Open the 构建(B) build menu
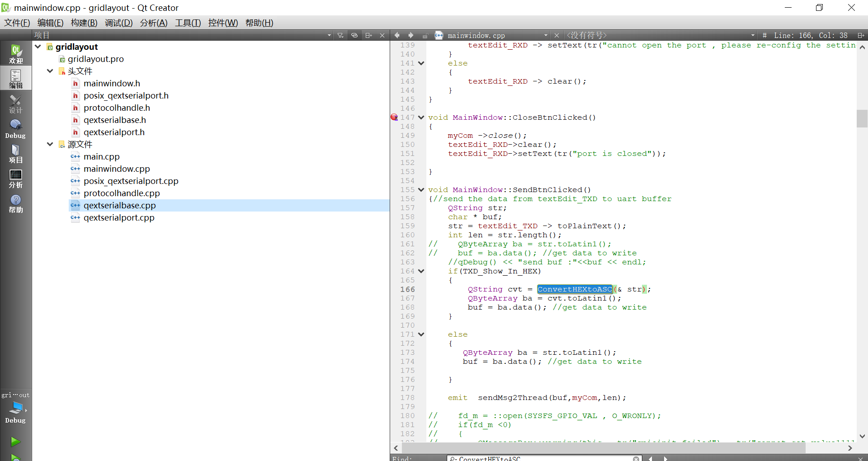 coord(84,23)
